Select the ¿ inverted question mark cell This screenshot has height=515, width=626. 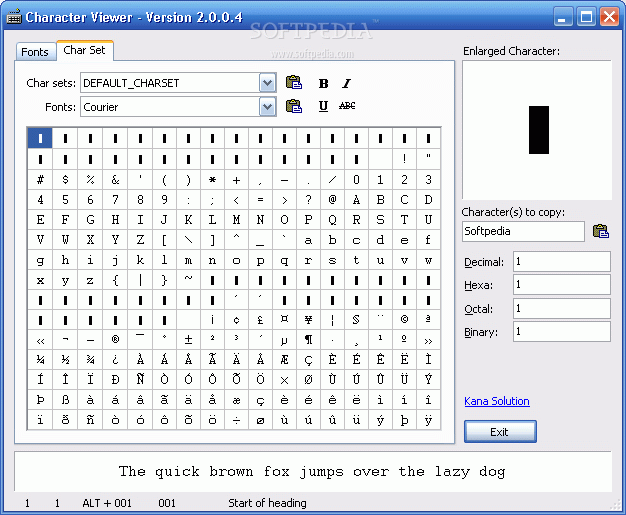click(115, 360)
